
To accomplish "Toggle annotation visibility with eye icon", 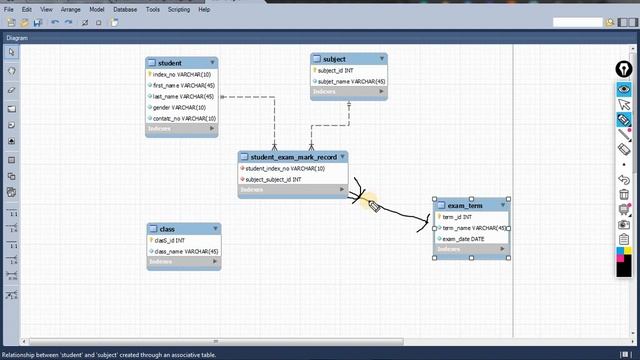I will pos(624,89).
